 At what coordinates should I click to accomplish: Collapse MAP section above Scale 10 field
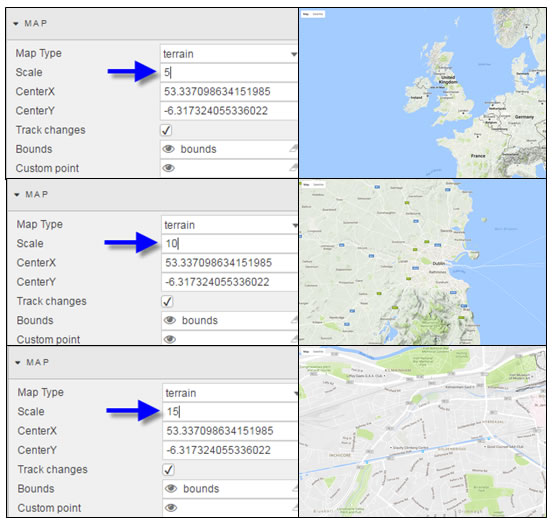coord(17,195)
